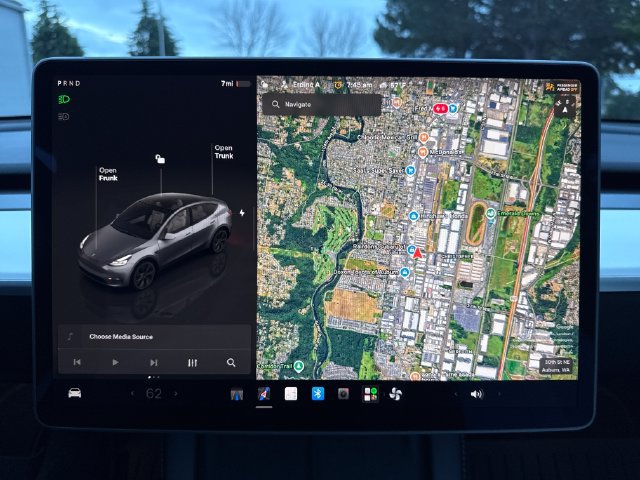This screenshot has width=640, height=480.
Task: Skip to previous track
Action: coord(77,362)
